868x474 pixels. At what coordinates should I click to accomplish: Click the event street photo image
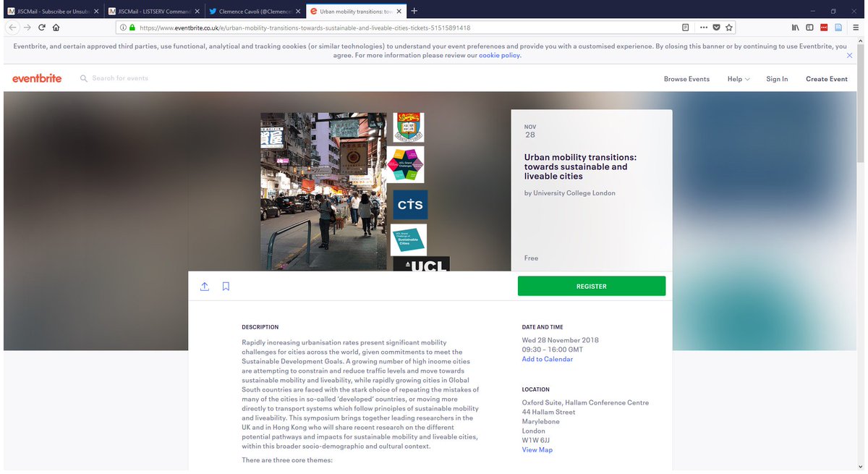click(323, 191)
